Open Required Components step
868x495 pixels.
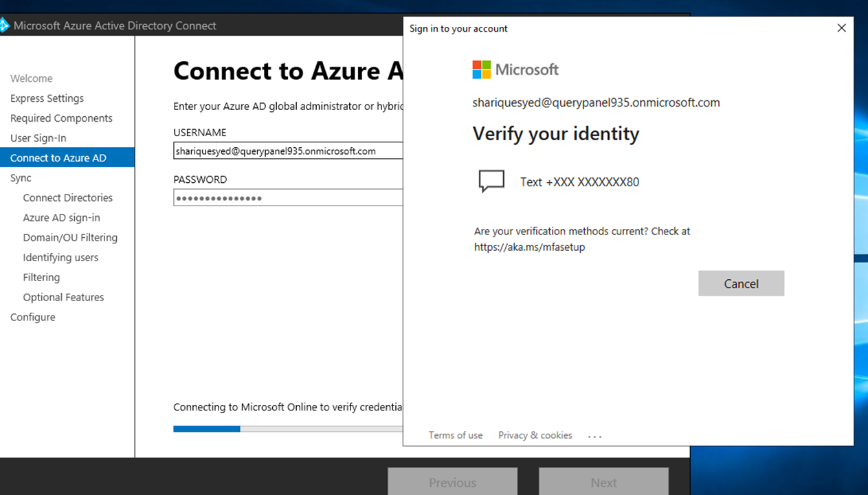click(x=61, y=118)
